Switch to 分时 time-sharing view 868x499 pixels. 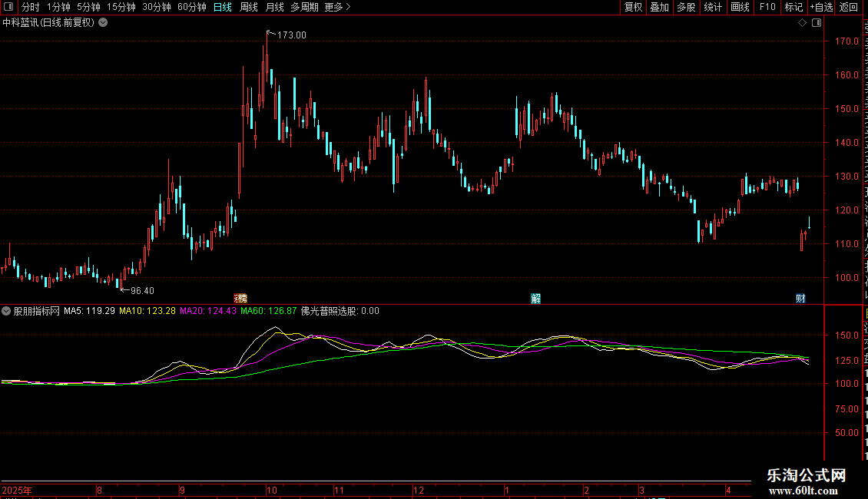31,7
